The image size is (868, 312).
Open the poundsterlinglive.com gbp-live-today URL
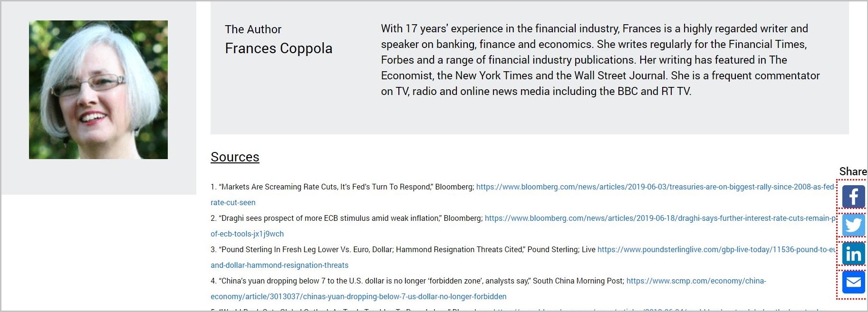715,250
